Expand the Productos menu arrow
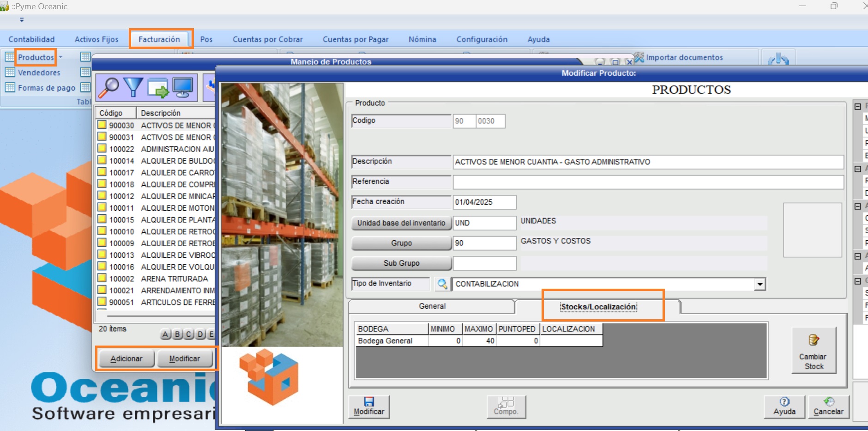Image resolution: width=868 pixels, height=431 pixels. 60,57
